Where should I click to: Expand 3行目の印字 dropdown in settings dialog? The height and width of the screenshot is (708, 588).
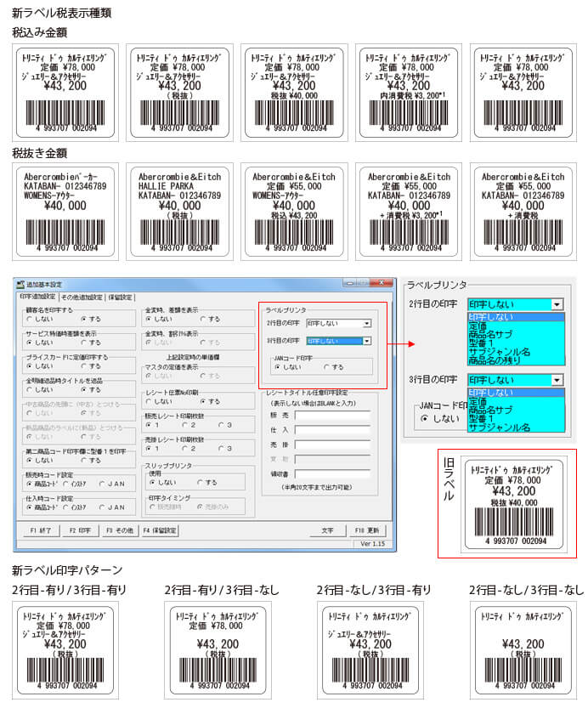point(366,341)
